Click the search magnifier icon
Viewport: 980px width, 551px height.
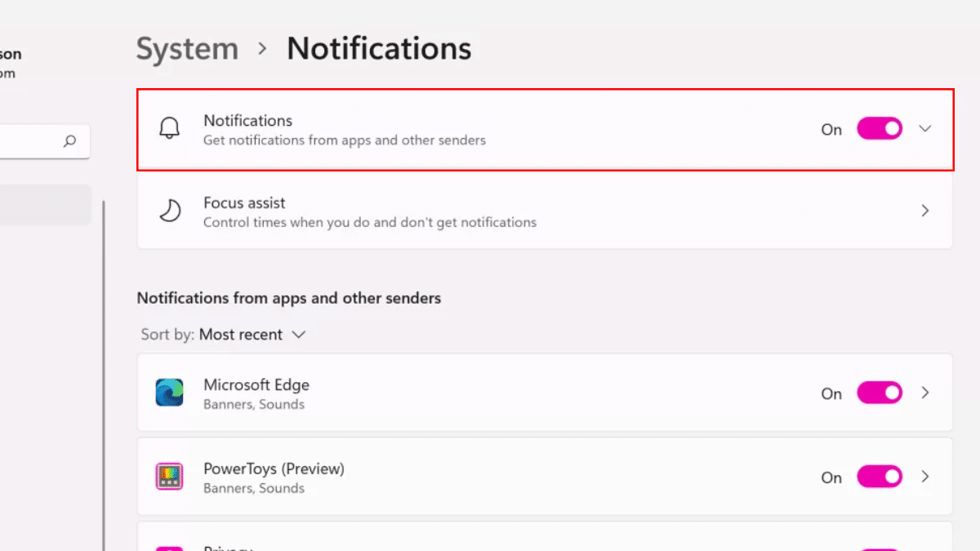coord(70,141)
